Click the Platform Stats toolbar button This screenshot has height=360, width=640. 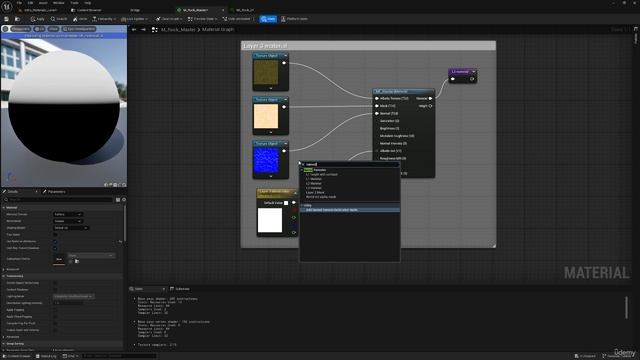coord(294,19)
